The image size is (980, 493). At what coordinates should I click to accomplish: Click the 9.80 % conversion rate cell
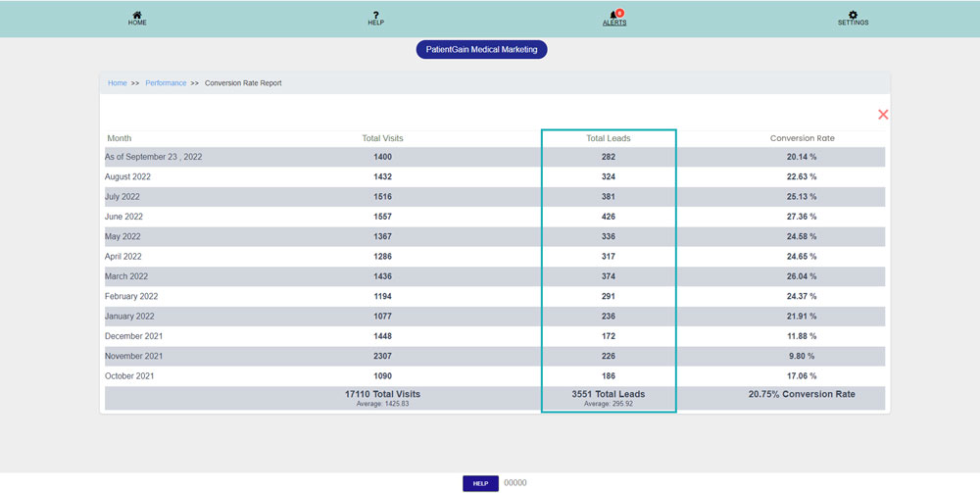coord(802,356)
